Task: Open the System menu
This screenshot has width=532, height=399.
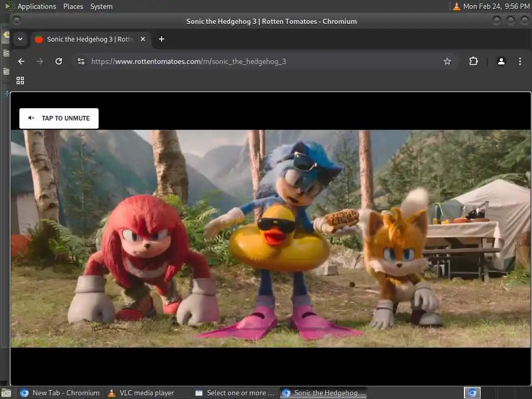Action: click(x=101, y=6)
